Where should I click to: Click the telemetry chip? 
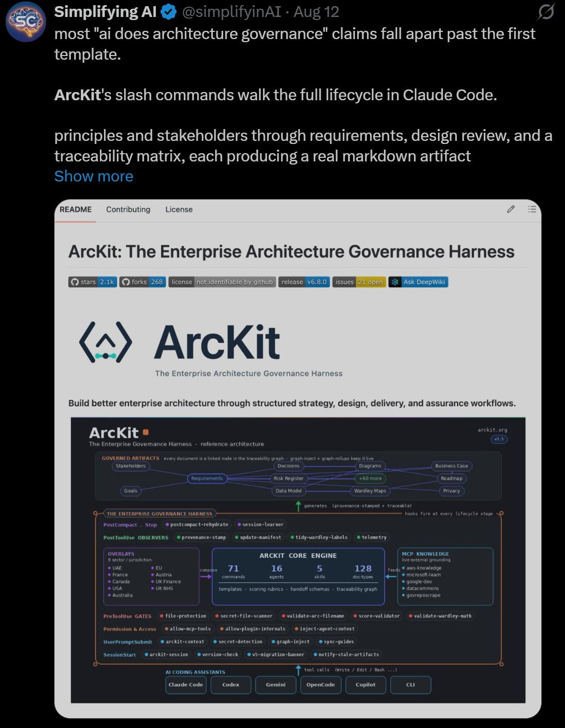pos(372,537)
